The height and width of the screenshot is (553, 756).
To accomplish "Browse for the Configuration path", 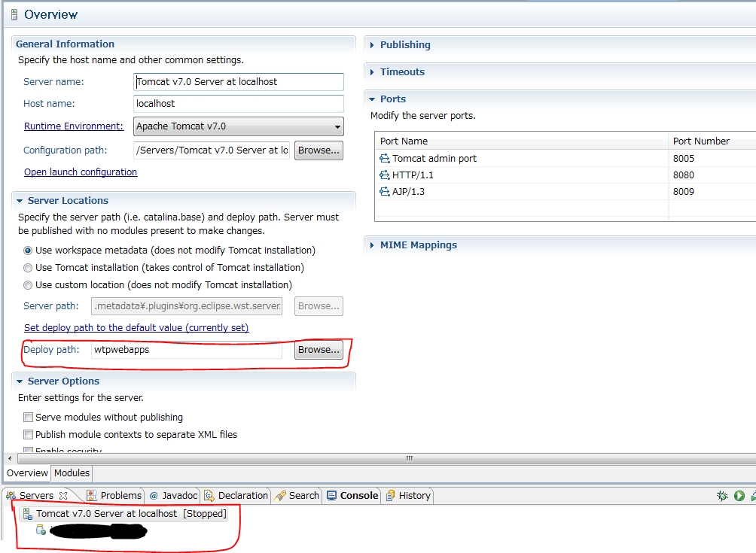I will click(x=319, y=150).
